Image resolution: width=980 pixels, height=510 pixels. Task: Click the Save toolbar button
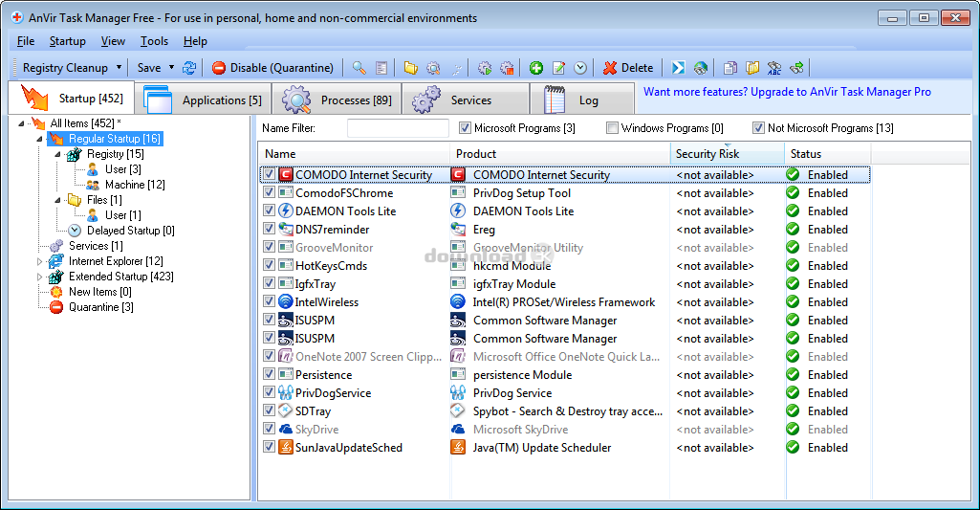point(149,68)
